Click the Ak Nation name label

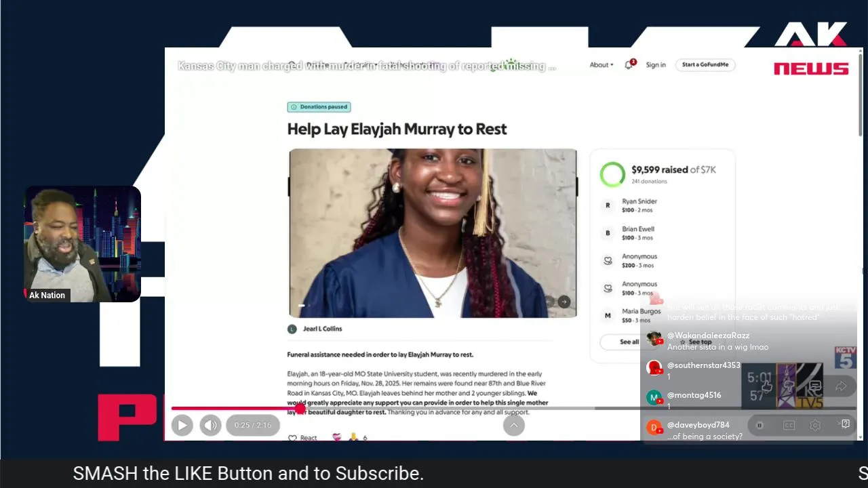(47, 296)
